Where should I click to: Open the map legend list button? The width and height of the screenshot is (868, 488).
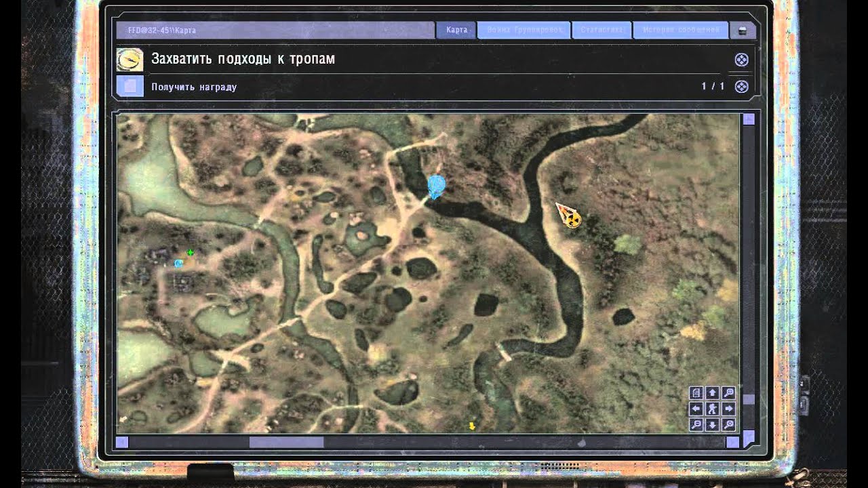pyautogui.click(x=696, y=392)
